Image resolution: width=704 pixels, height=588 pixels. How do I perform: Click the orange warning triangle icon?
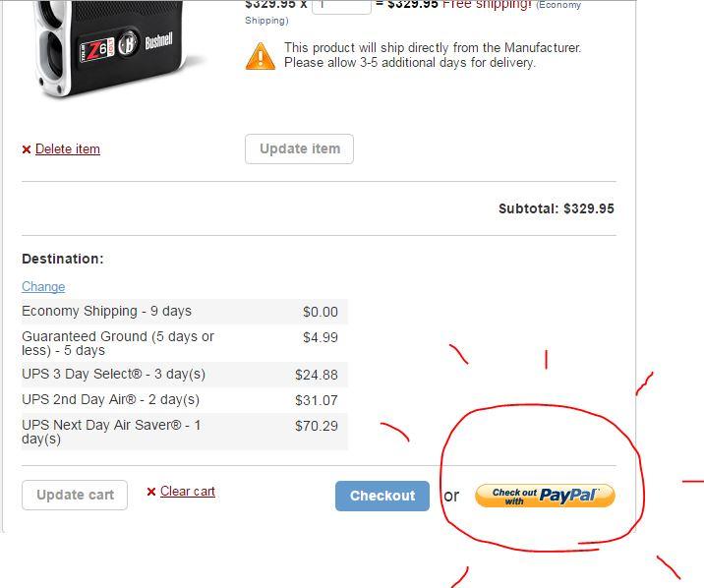coord(261,57)
